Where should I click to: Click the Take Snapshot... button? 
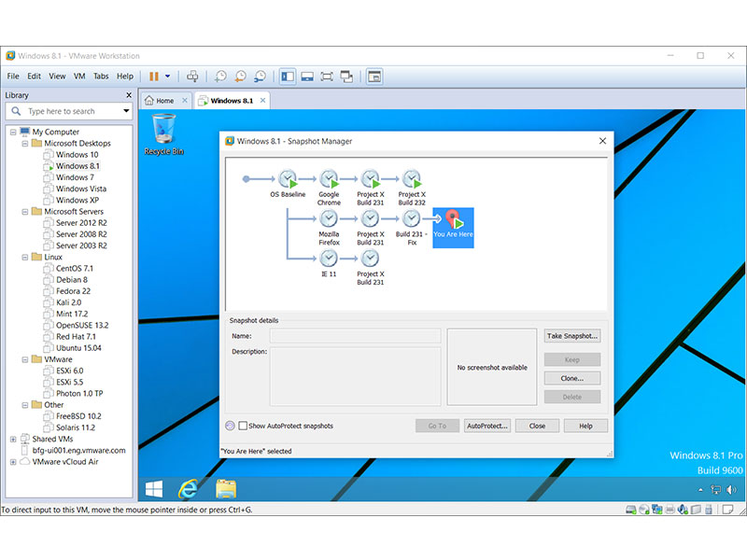coord(572,336)
